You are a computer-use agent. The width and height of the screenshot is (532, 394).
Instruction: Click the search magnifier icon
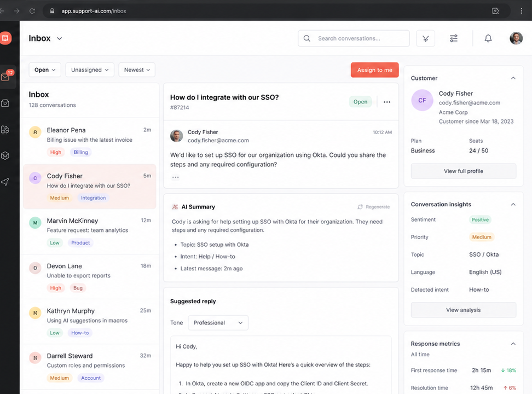pyautogui.click(x=307, y=38)
